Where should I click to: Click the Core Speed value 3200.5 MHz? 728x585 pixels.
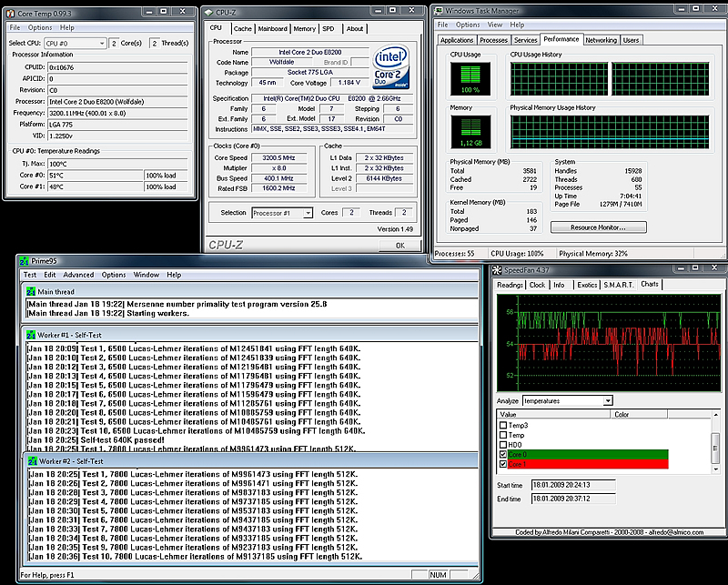point(278,158)
